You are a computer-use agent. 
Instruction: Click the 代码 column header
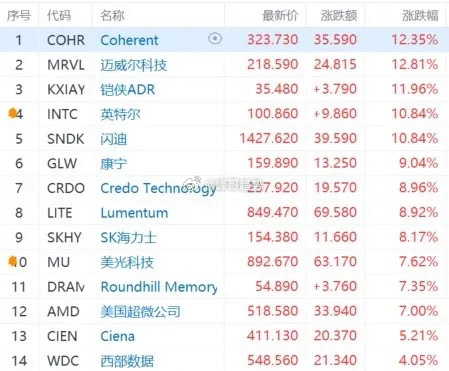point(59,15)
